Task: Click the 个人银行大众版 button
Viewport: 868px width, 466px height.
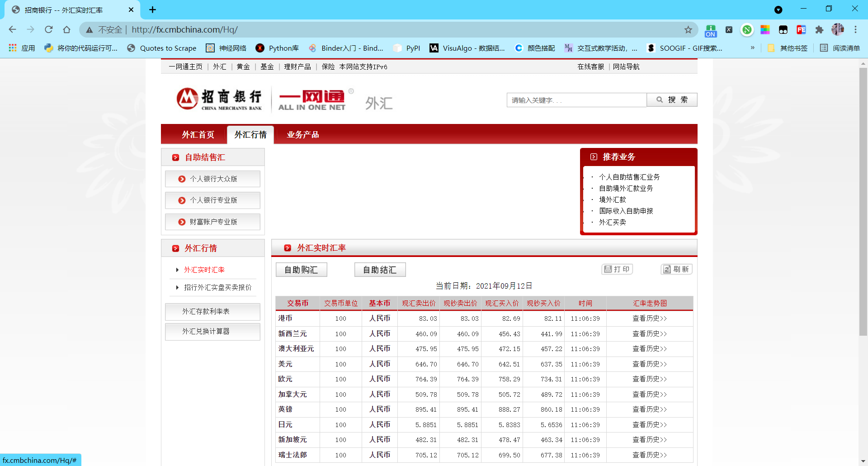Action: pos(212,179)
